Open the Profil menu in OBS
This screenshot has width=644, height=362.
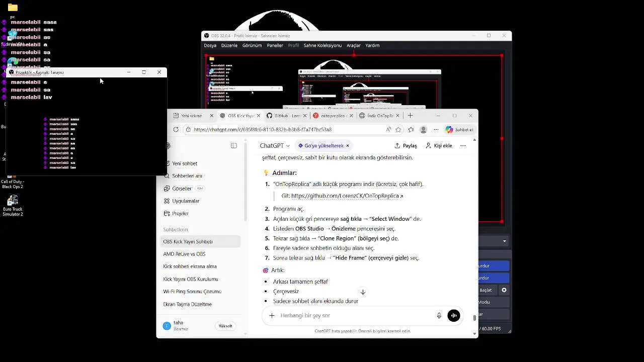pos(293,45)
